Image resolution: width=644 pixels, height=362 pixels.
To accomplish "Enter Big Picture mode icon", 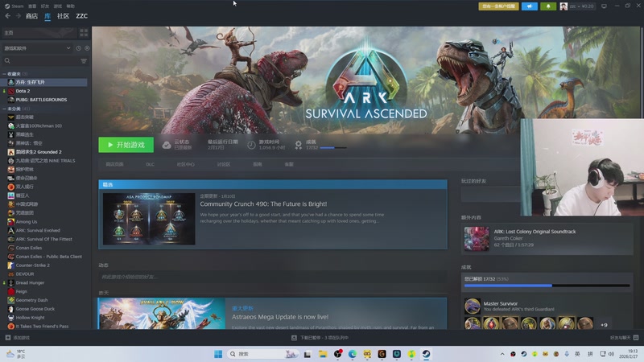I will pos(604,6).
